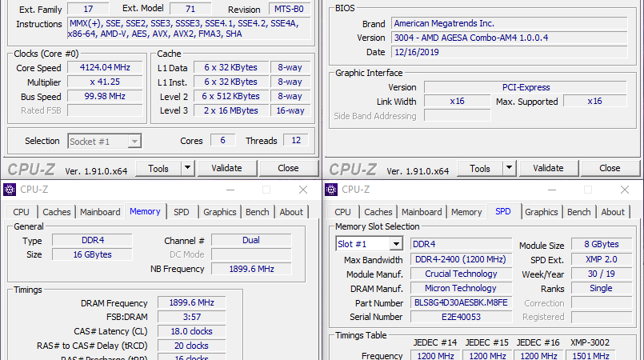644x360 pixels.
Task: Switch to CPU tab in SPD window
Action: click(342, 212)
